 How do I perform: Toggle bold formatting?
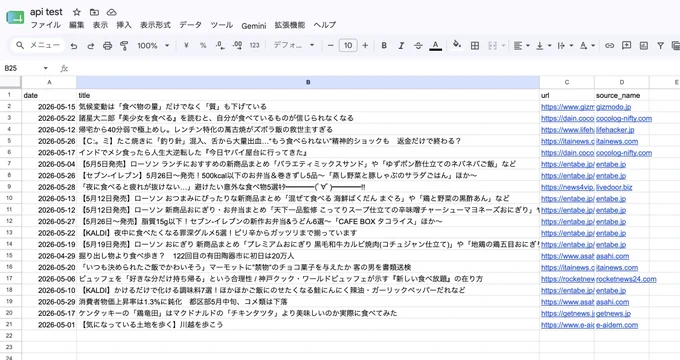(384, 45)
